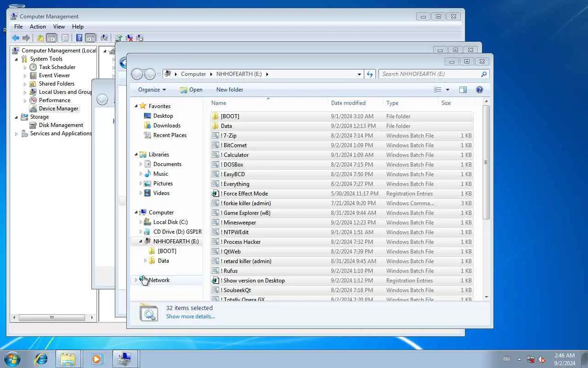Expand Shared Folders node
Screen dimensions: 588x368
tap(25, 84)
